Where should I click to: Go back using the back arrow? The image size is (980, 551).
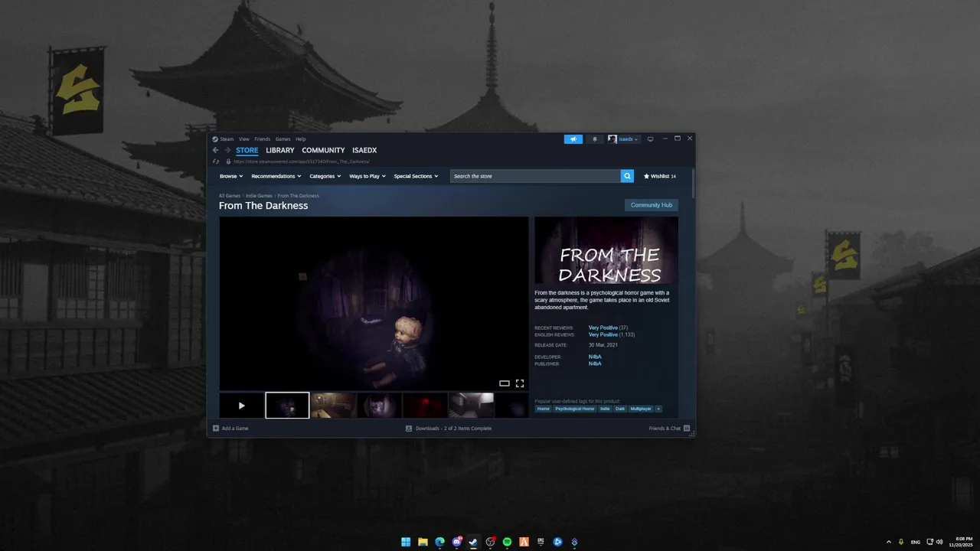[215, 150]
